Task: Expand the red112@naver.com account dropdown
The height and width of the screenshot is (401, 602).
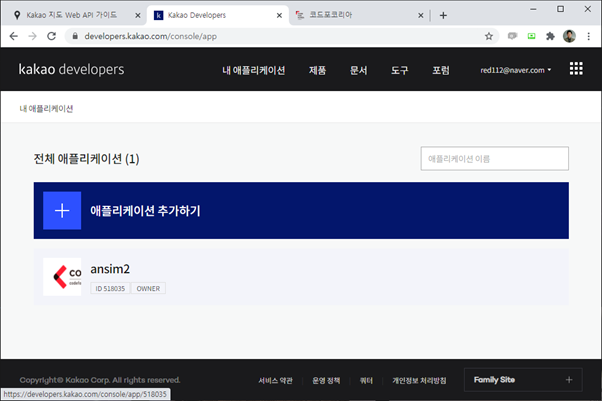Action: pyautogui.click(x=516, y=70)
